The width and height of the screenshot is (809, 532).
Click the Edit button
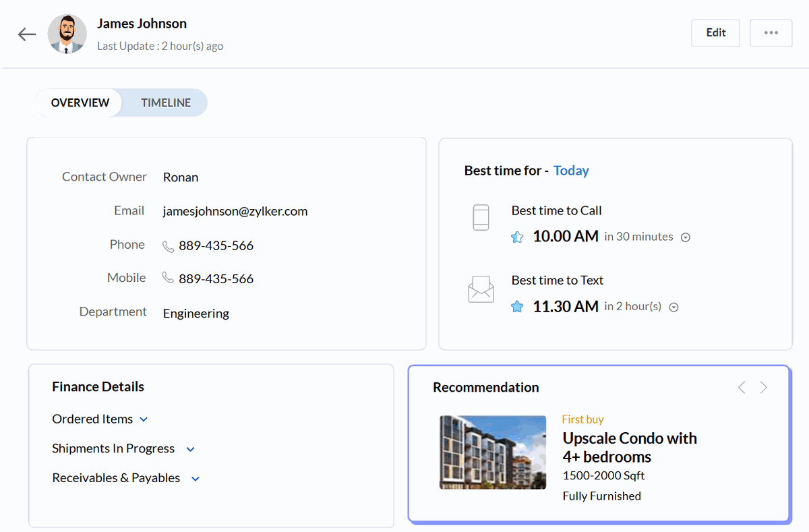[x=715, y=33]
